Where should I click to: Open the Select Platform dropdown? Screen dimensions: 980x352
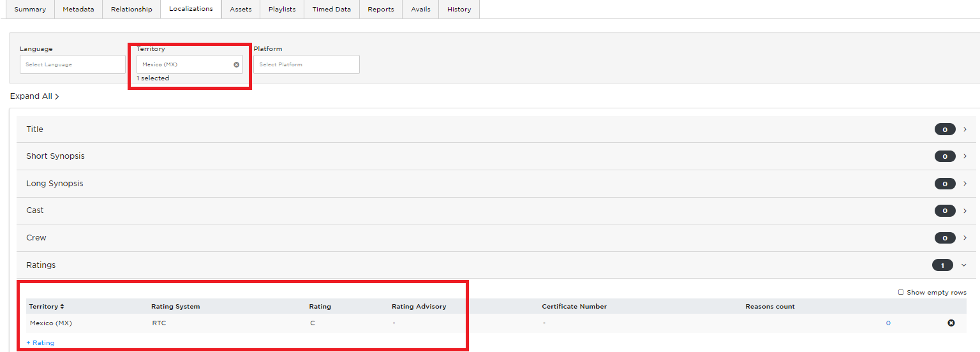coord(306,64)
